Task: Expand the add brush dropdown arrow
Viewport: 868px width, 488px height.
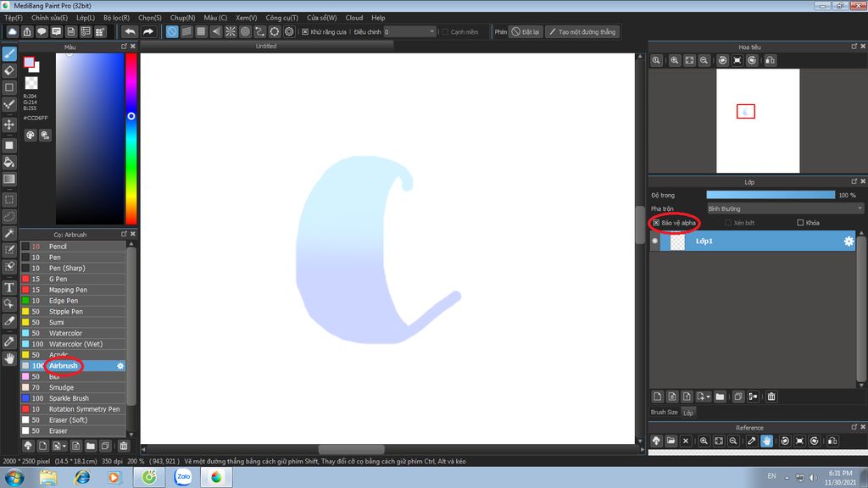Action: coord(64,446)
